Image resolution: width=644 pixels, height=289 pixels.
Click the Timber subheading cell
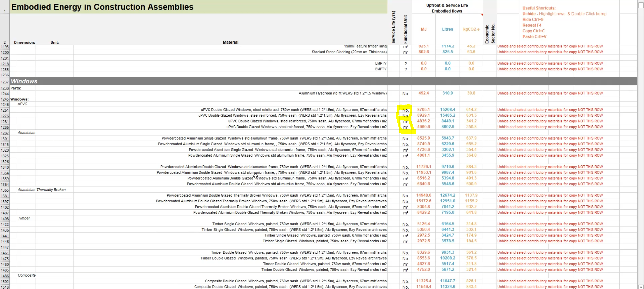tap(24, 218)
